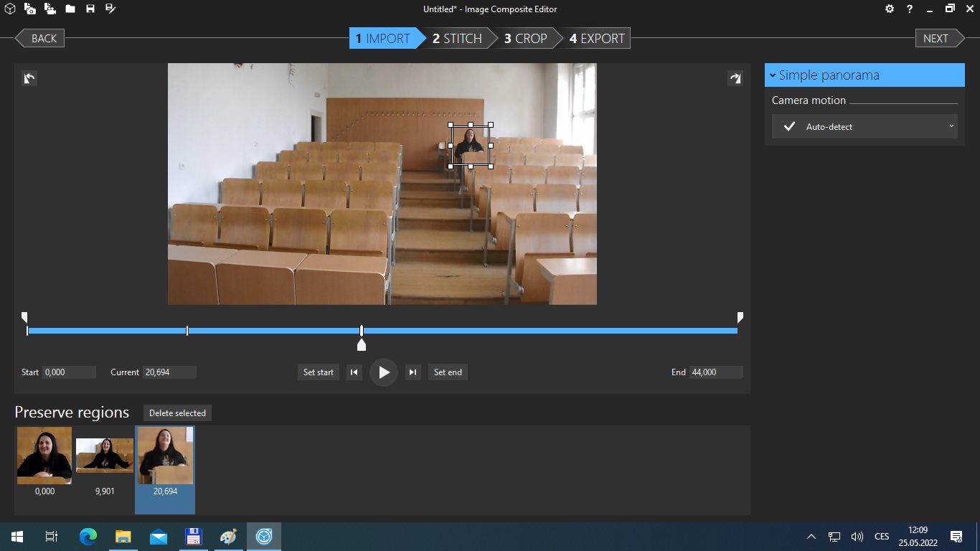Open Windows Start menu
This screenshot has width=980, height=551.
17,537
